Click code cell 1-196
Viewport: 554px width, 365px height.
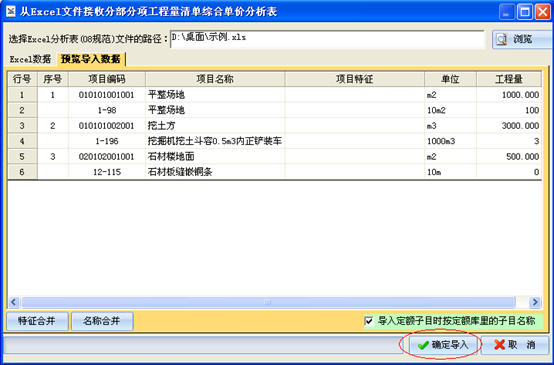107,141
